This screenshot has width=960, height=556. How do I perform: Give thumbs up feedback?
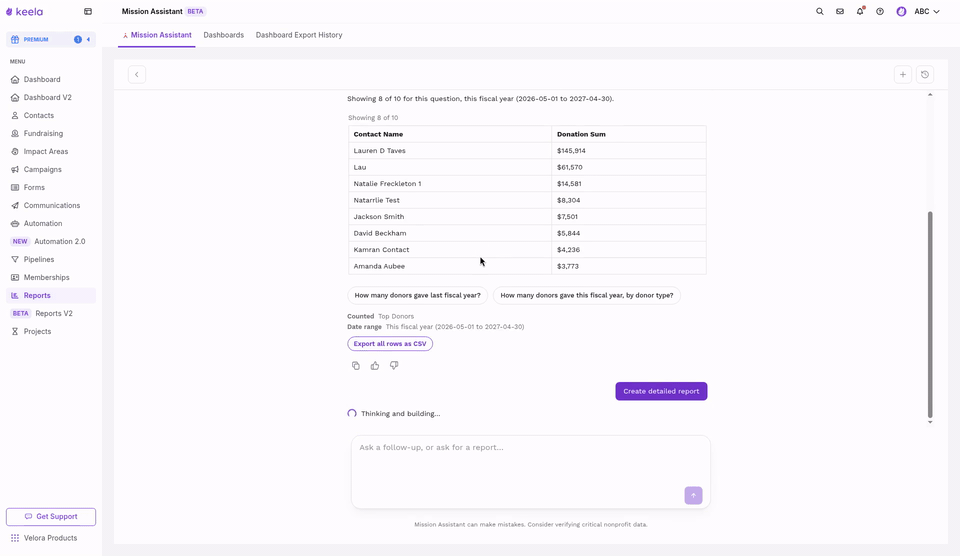(x=375, y=366)
